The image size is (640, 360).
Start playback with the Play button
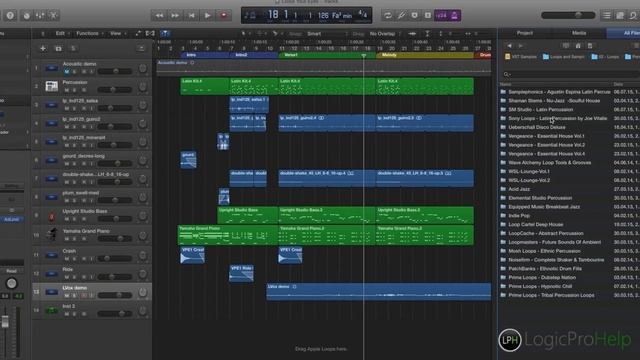click(207, 16)
